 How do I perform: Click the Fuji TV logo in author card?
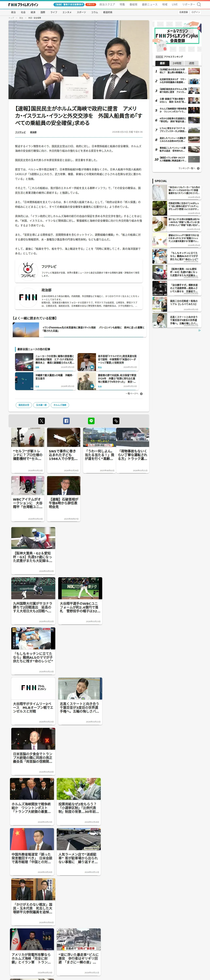[28, 270]
